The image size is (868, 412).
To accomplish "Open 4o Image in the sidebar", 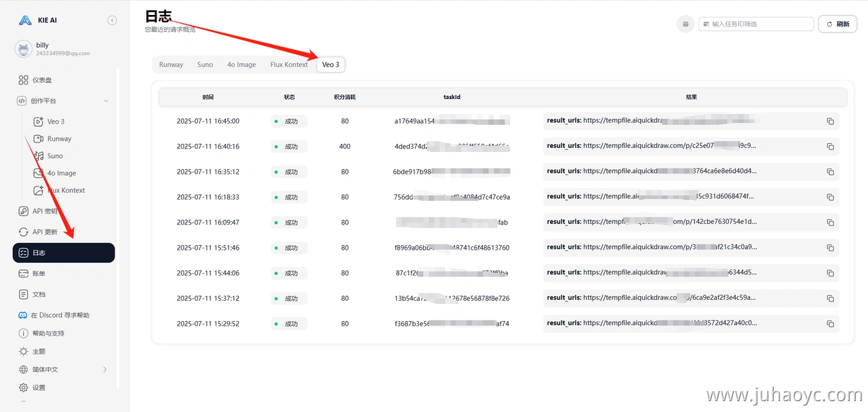I will (x=62, y=173).
